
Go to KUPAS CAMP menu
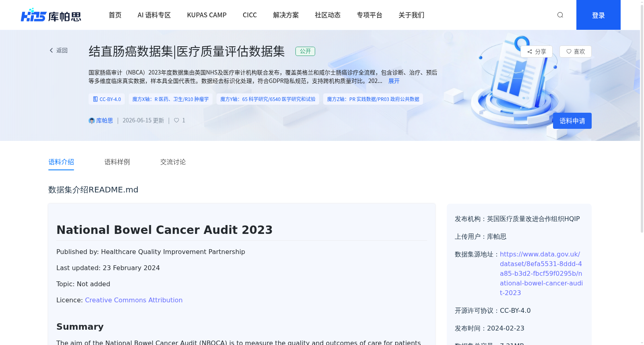pos(207,15)
